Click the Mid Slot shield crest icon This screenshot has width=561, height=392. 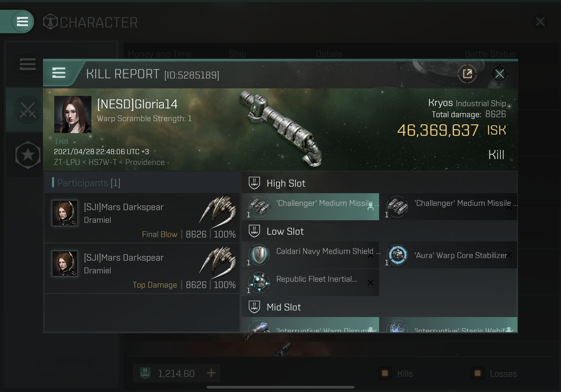coord(254,307)
